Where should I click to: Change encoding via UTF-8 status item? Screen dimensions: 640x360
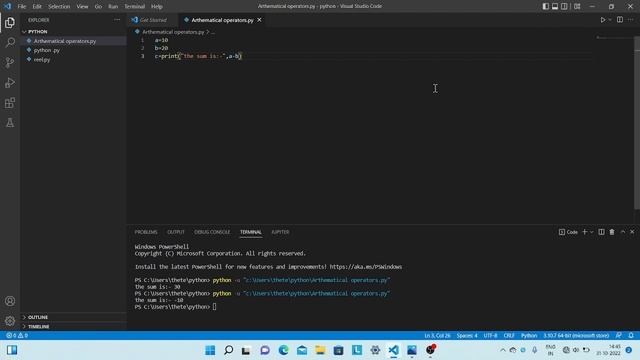click(490, 335)
